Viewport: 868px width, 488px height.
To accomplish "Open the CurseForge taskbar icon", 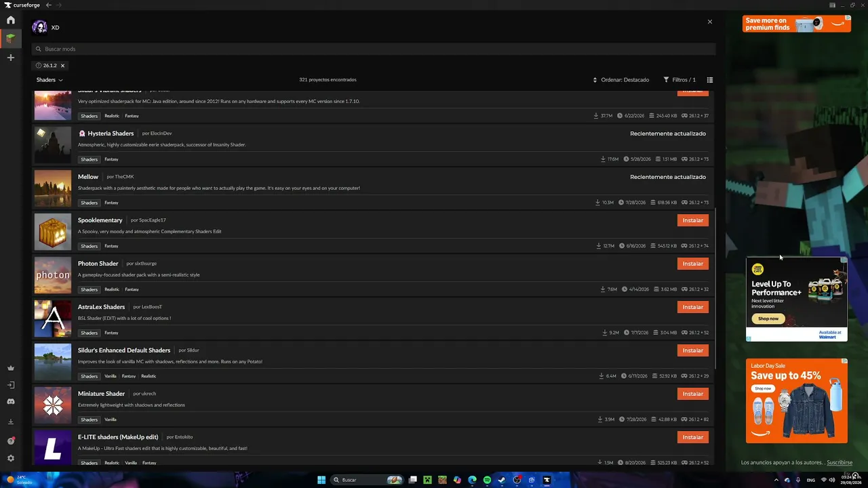I will tap(547, 480).
